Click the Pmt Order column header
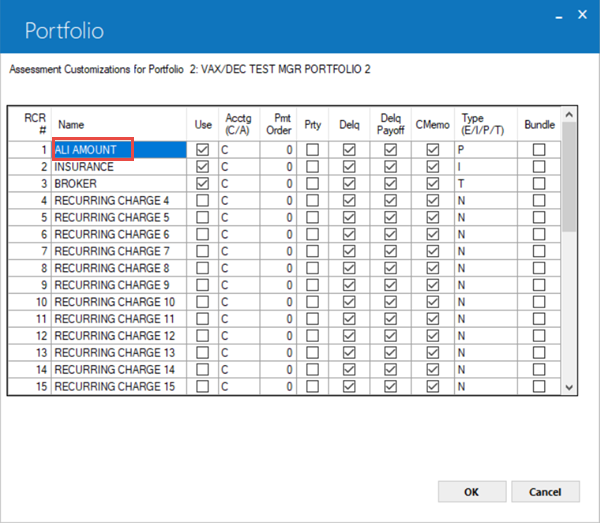This screenshot has width=600, height=523. (278, 124)
